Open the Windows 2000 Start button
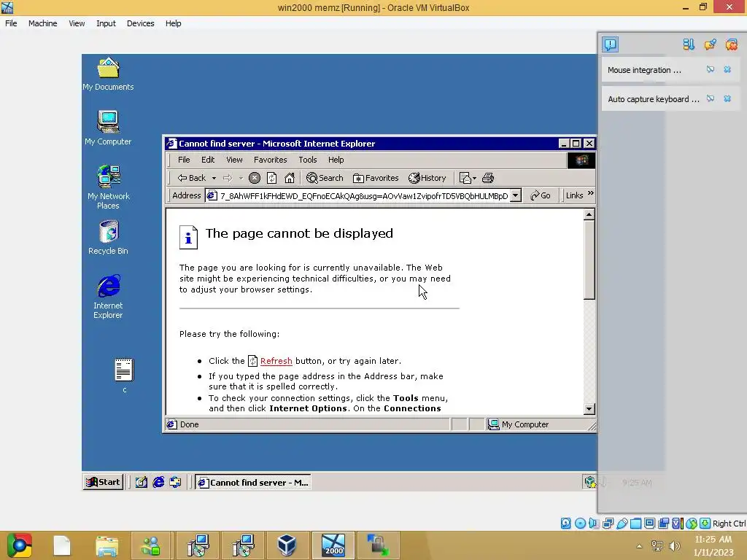Viewport: 747px width, 560px height. 103,482
